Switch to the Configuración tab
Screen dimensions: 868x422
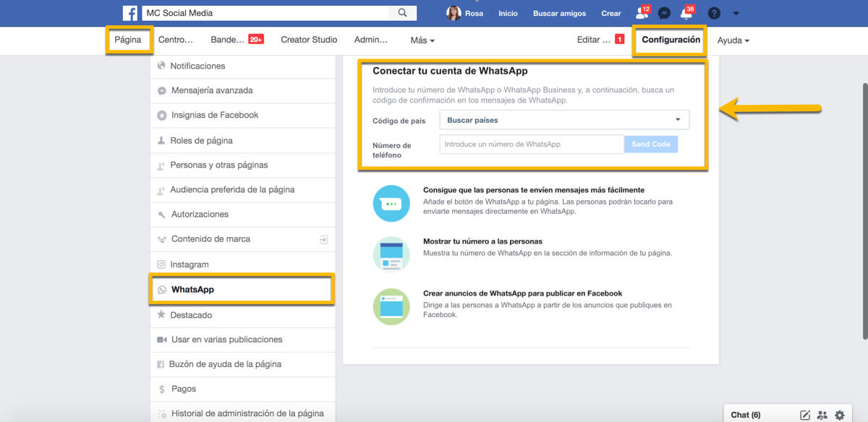(671, 40)
